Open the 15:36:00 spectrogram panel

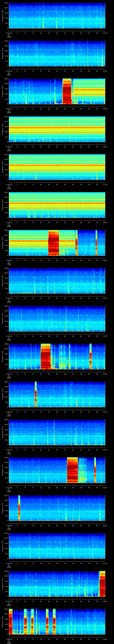[x=57, y=546]
